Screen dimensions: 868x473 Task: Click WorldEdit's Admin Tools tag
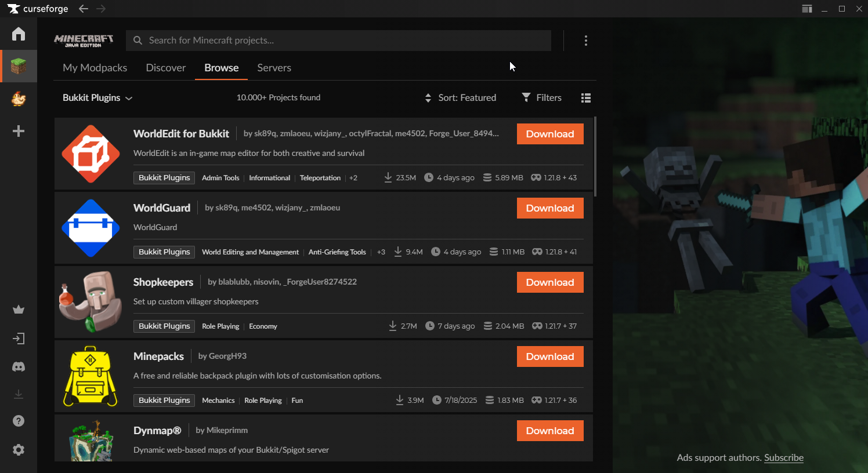pyautogui.click(x=220, y=178)
